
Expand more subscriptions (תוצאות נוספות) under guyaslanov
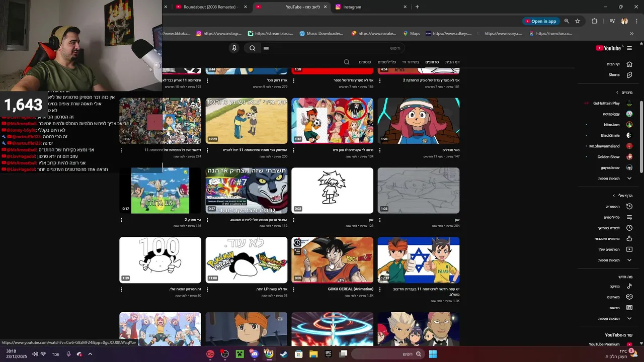tap(615, 178)
